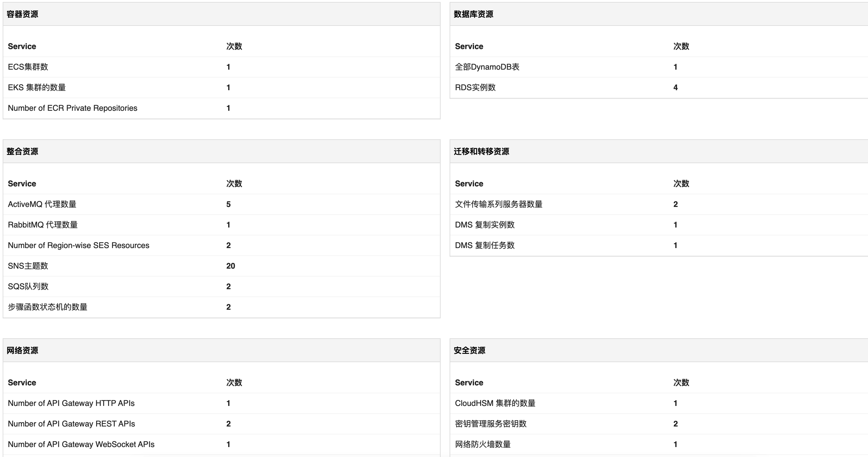Click Service column header in 迁移和转移资源 table
This screenshot has width=868, height=457.
tap(469, 183)
